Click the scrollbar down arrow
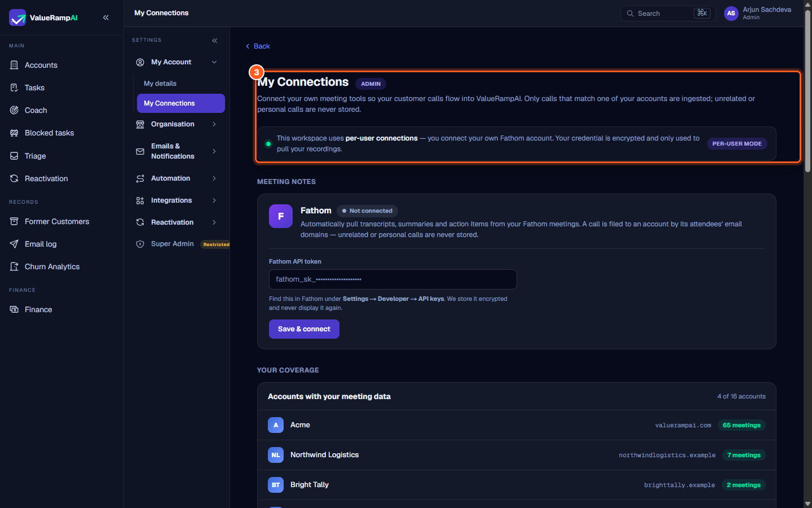Viewport: 812px width, 508px height. pos(807,503)
